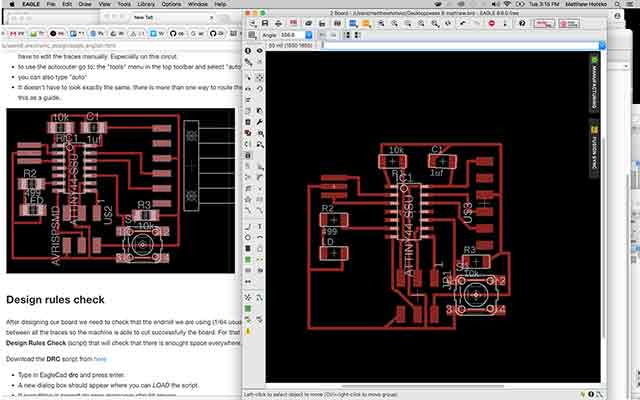Select the New Tab browser tab
The height and width of the screenshot is (400, 640).
[157, 18]
